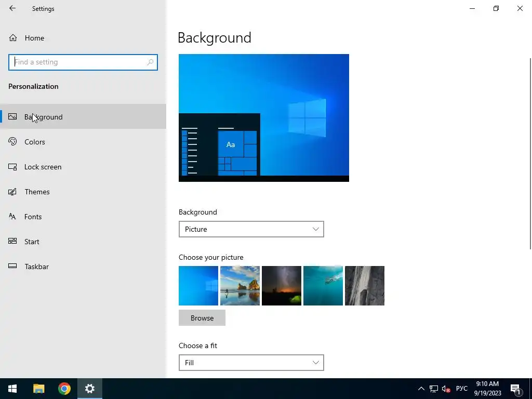Choose the underwater swimmer wallpaper thumbnail
Viewport: 532px width, 399px height.
(323, 286)
